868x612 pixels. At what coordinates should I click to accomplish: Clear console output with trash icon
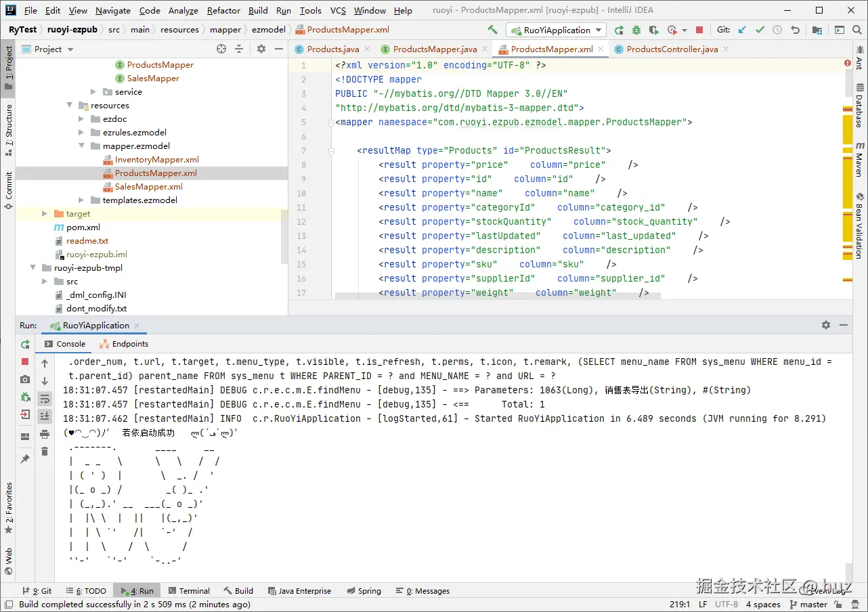(x=45, y=452)
